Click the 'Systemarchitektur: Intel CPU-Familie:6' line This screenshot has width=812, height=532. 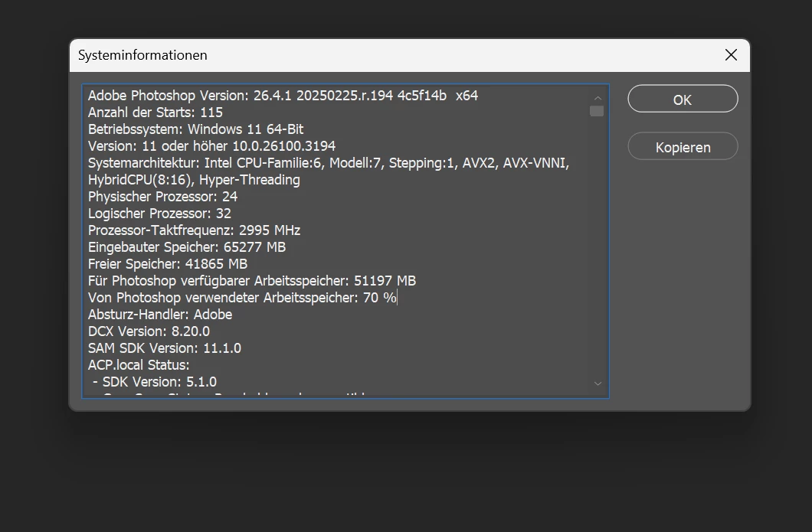[329, 163]
